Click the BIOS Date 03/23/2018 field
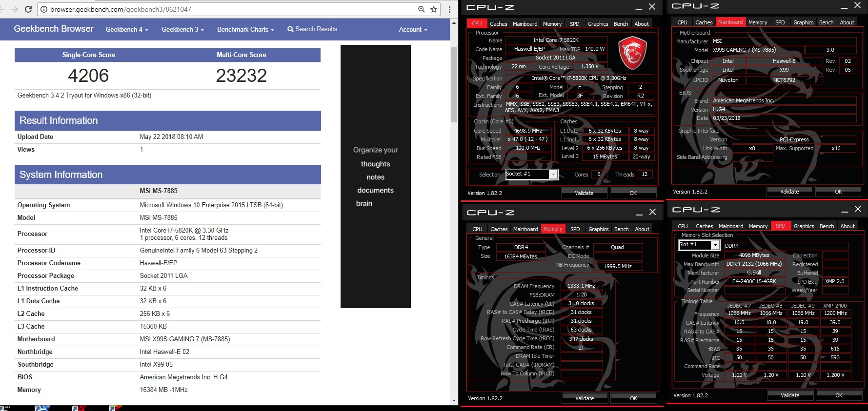The height and width of the screenshot is (411, 868). pos(784,118)
